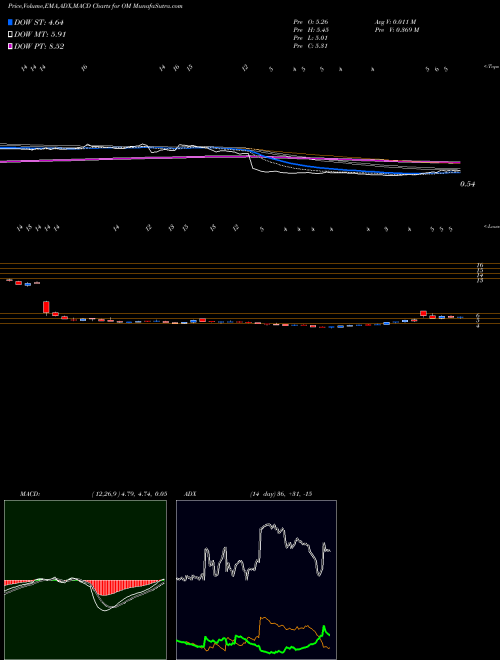The height and width of the screenshot is (660, 500).
Task: Click the 'MACD:' panel heading
Action: (29, 494)
